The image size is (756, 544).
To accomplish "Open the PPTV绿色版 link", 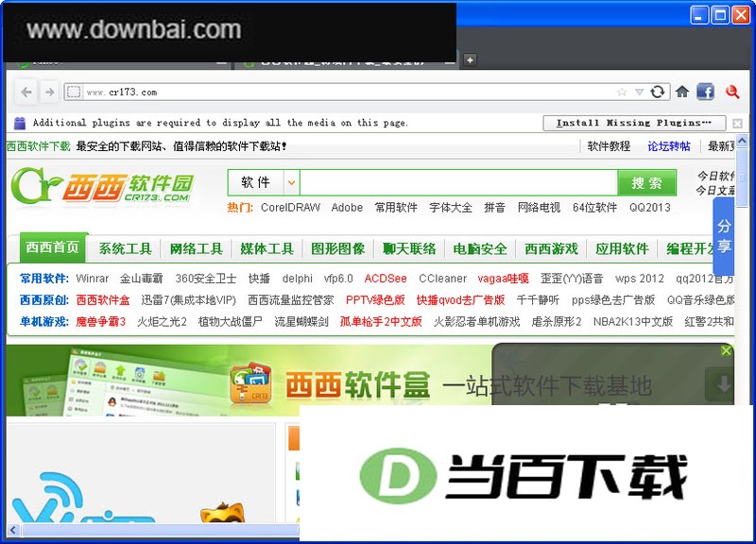I will coord(375,300).
